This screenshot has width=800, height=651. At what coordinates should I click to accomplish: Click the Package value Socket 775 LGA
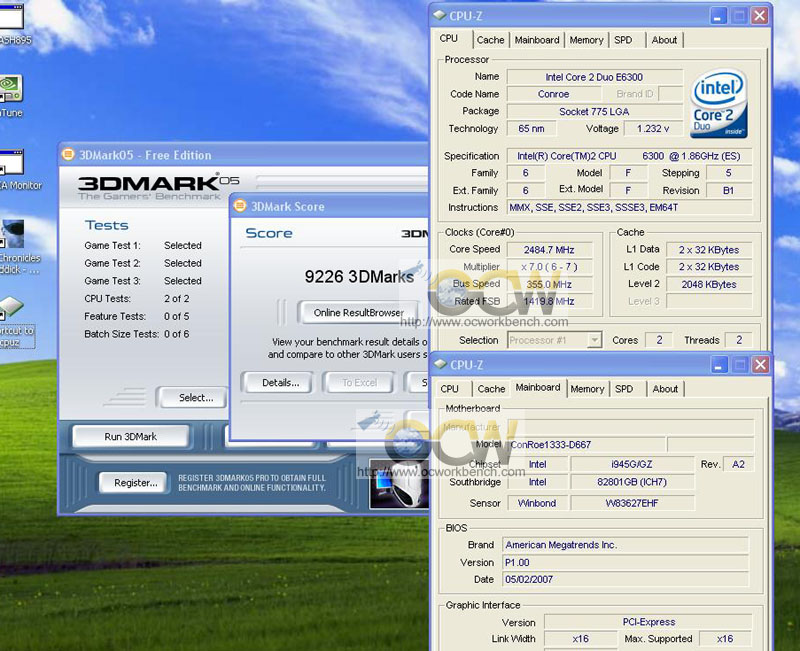tap(594, 111)
